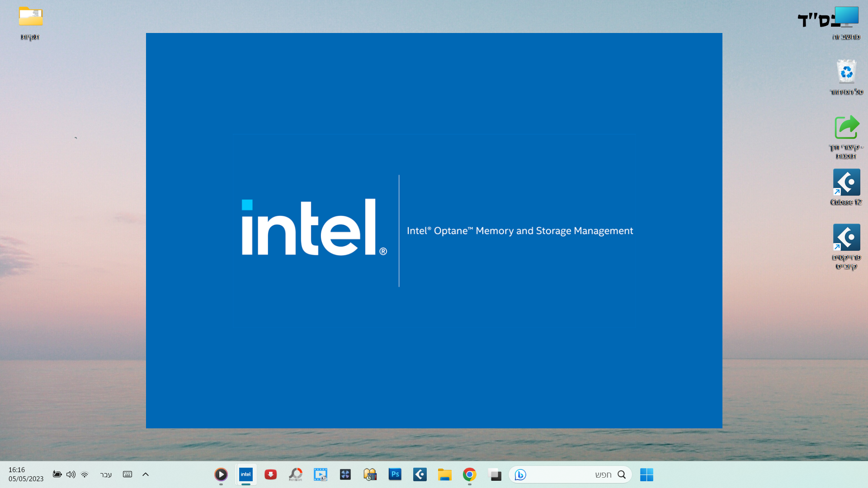Select the Cubase 12 desktop shortcut
The width and height of the screenshot is (868, 488).
pos(846,187)
